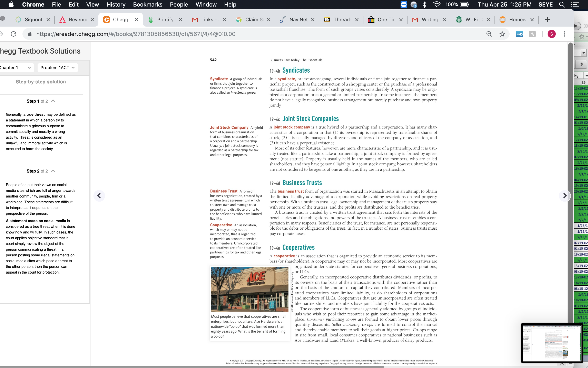Open the key password extension icon
This screenshot has width=588, height=368.
coord(519,34)
